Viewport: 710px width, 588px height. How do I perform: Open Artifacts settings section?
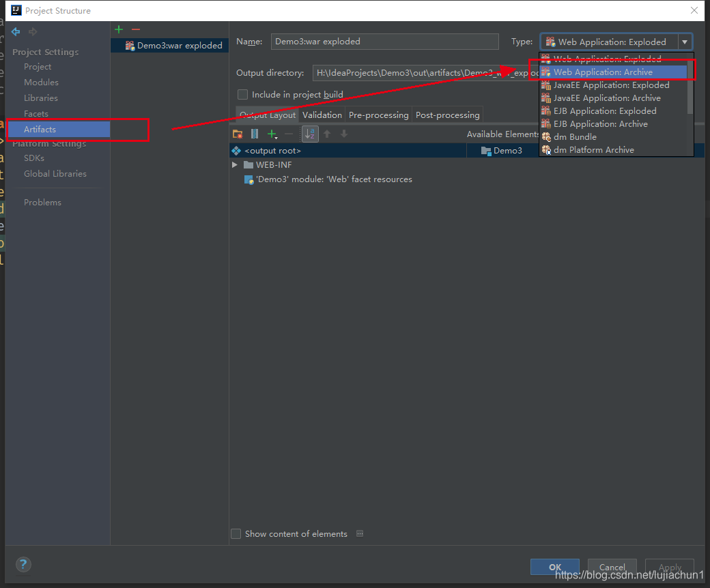(x=59, y=130)
